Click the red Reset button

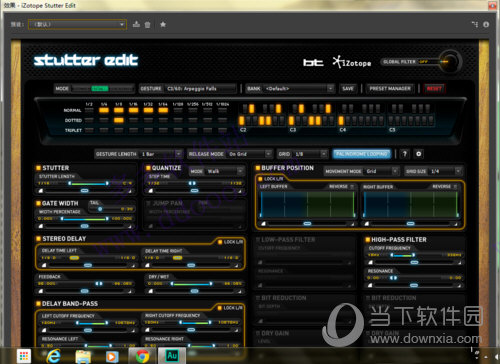434,89
